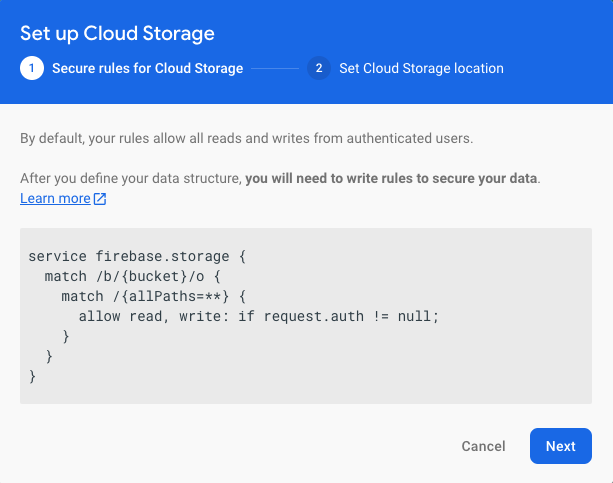
Task: Click the After you define your data structure text
Action: [x=130, y=179]
